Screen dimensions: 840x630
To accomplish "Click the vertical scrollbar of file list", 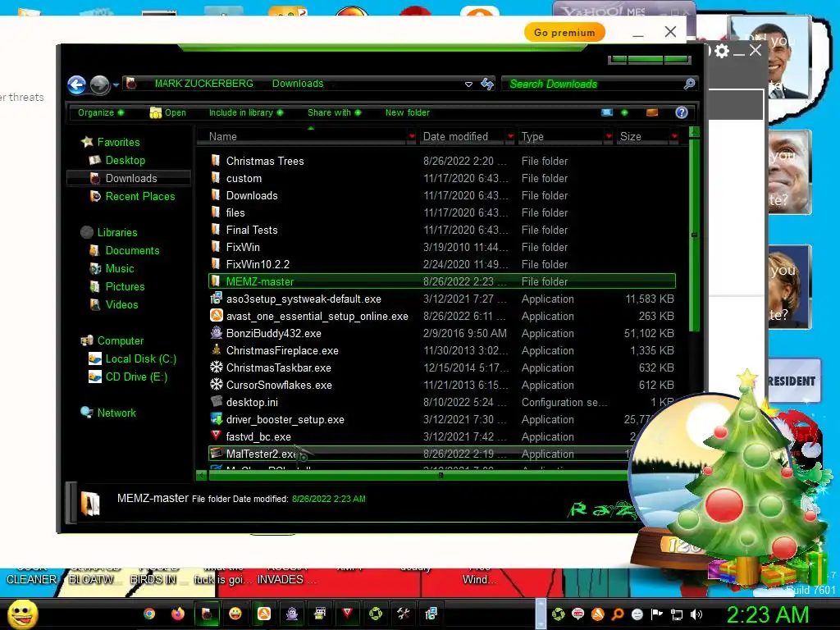I will point(694,235).
